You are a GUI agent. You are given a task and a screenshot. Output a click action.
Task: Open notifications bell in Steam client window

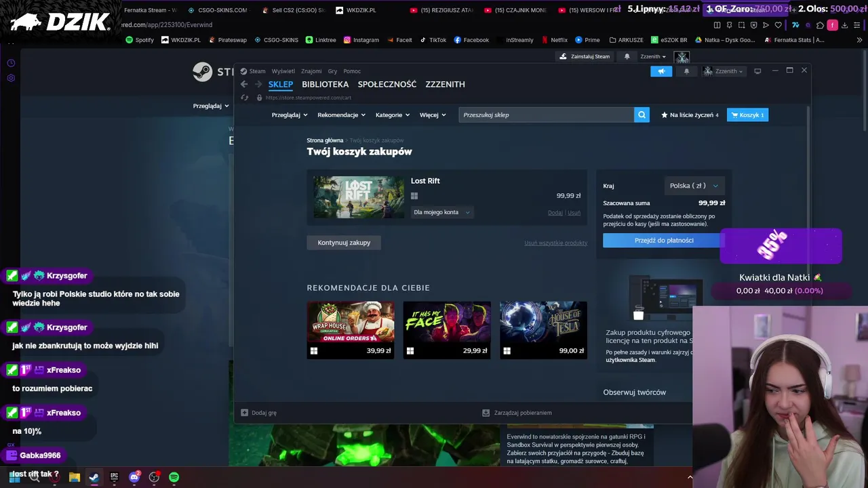tap(686, 71)
